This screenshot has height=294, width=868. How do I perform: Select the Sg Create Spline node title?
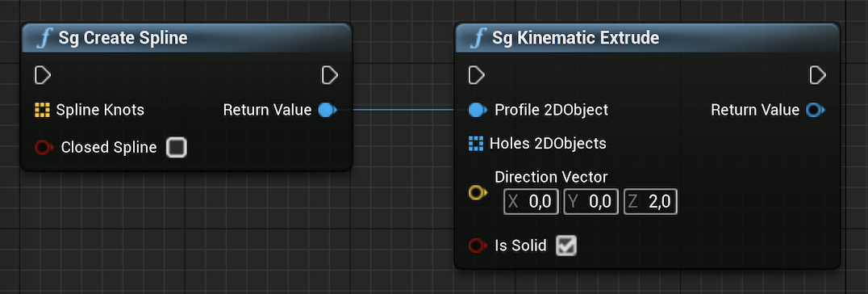123,38
